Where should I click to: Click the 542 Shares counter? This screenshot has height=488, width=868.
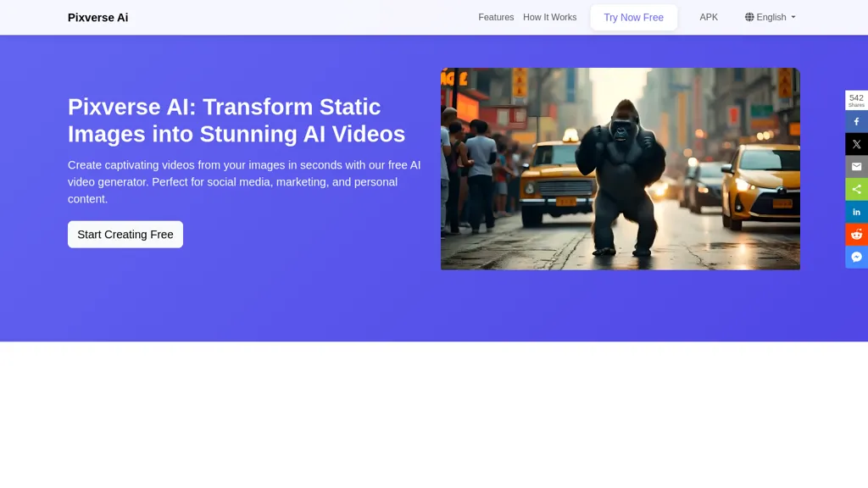[856, 100]
